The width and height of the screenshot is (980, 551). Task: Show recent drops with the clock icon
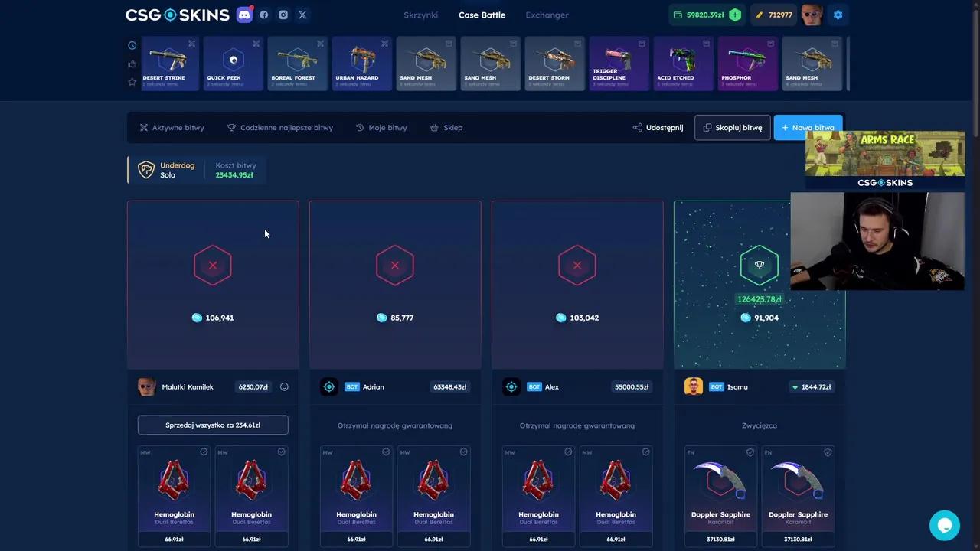click(132, 45)
